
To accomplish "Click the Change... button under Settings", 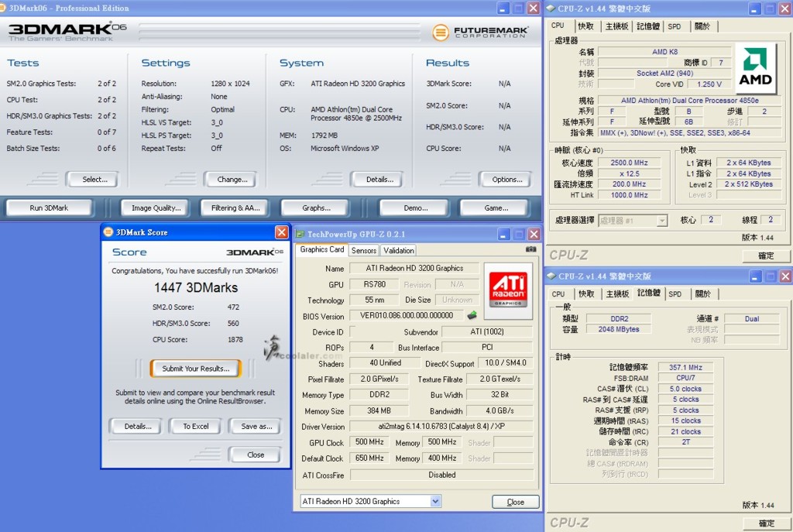I will (230, 180).
